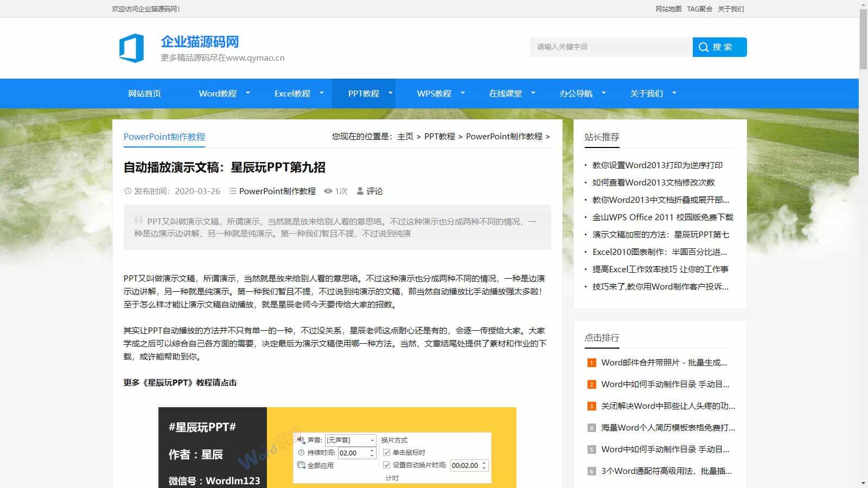Click the clock icon beside 持续时间
The height and width of the screenshot is (488, 868).
301,452
